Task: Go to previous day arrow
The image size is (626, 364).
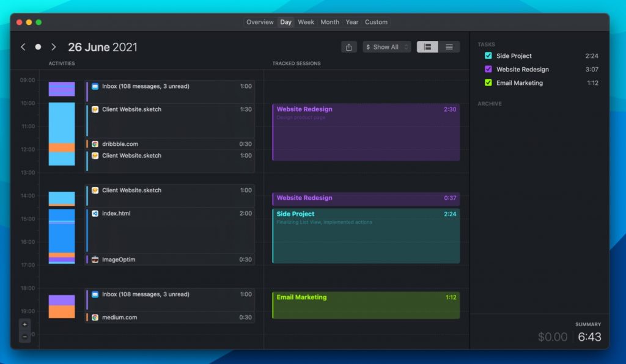Action: (x=23, y=47)
